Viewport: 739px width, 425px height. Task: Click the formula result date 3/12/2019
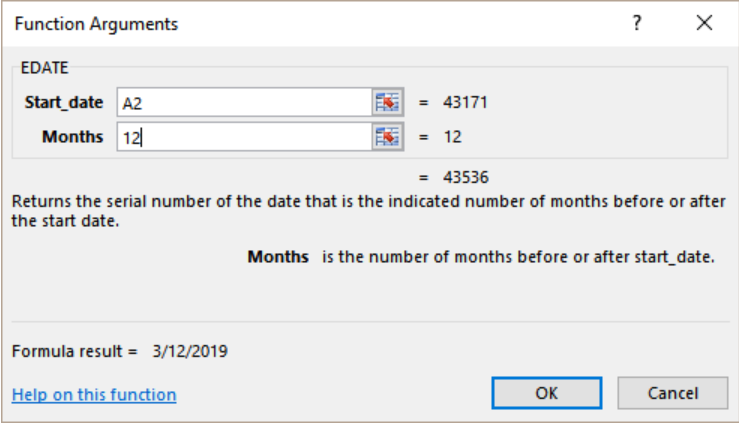tap(190, 351)
